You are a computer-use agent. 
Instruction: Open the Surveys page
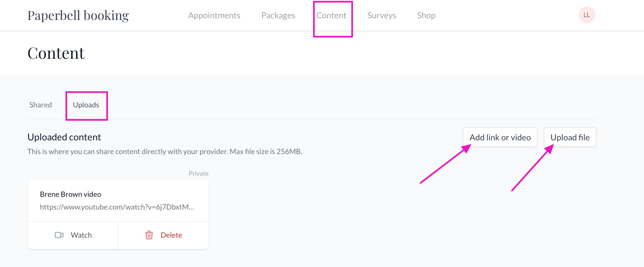[381, 15]
